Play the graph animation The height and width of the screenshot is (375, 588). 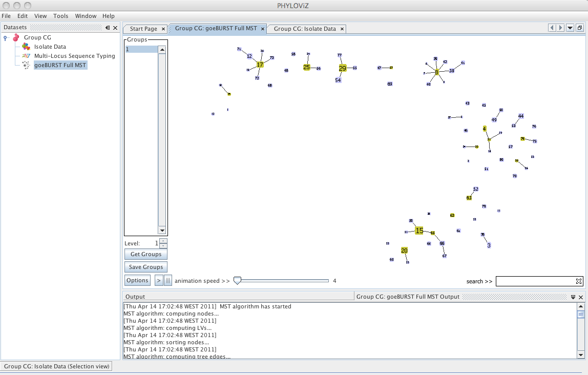click(x=159, y=281)
